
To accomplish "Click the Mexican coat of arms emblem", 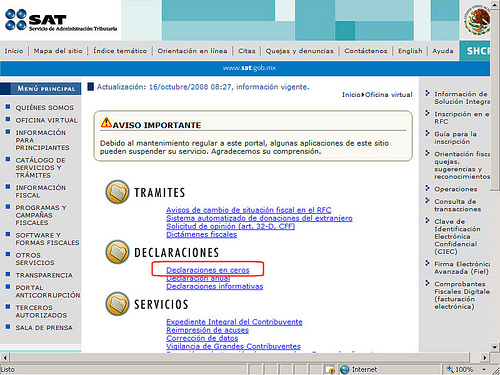I will [x=478, y=21].
